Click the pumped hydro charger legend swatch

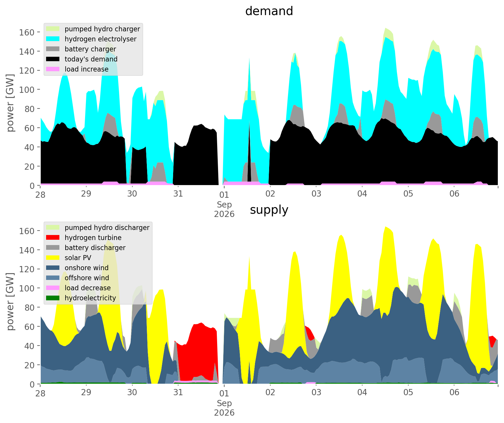click(x=53, y=29)
